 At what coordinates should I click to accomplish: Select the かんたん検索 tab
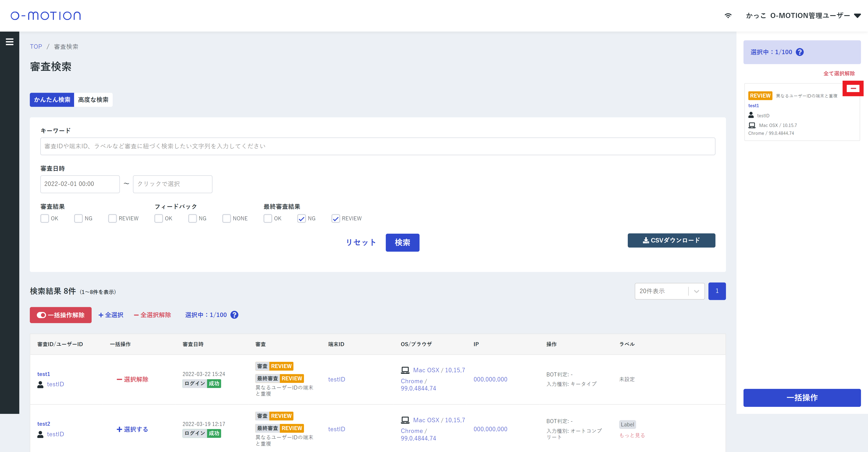(52, 100)
